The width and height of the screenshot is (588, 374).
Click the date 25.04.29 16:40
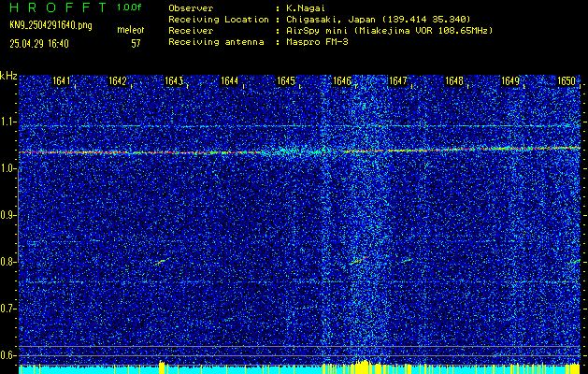39,44
